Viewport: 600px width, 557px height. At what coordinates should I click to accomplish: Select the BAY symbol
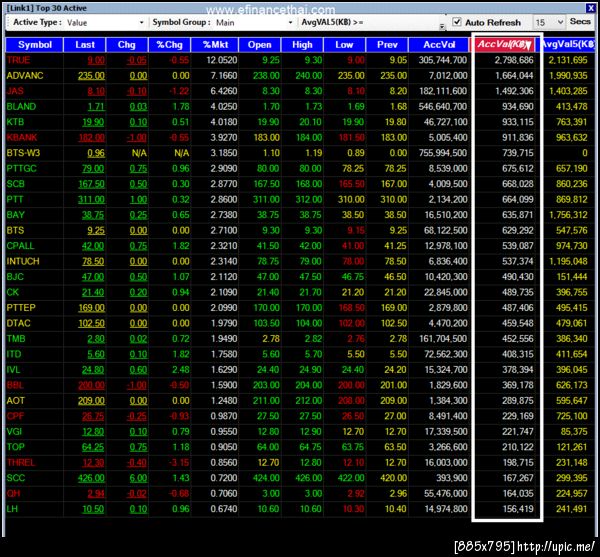coord(16,215)
